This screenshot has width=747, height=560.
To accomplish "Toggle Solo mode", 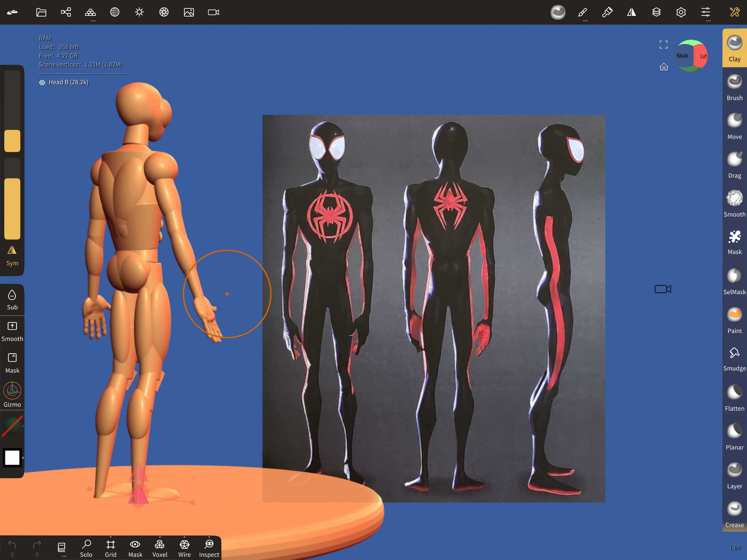I will [x=86, y=549].
